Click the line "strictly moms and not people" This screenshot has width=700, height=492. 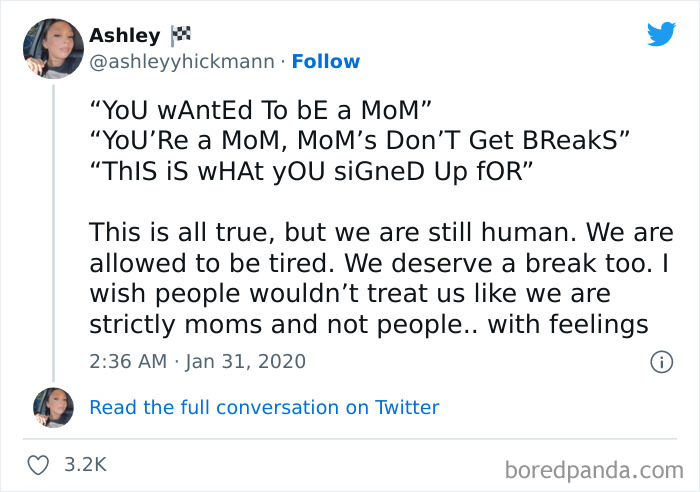[368, 326]
